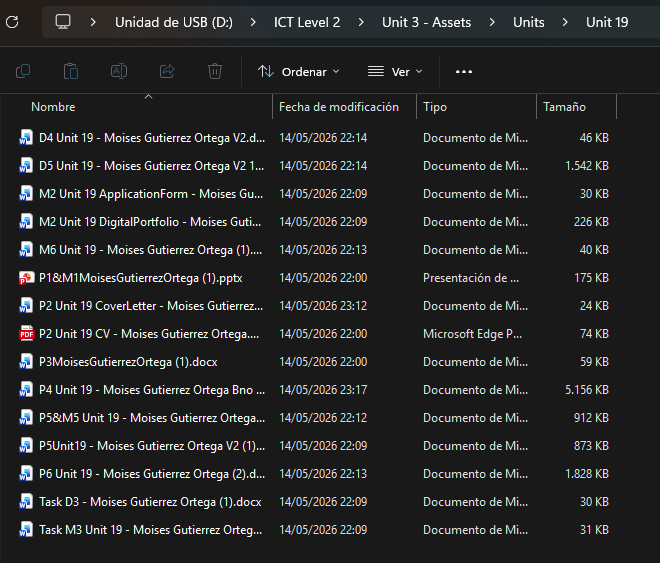Screen dimensions: 660x563
Task: Click the This PC monitor icon in the breadcrumb
Action: 63,21
